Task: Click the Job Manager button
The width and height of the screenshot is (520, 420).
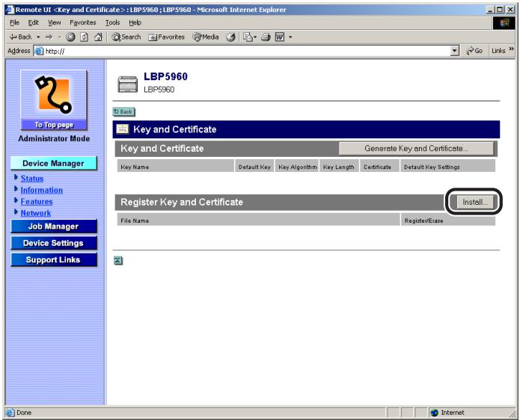Action: click(54, 226)
